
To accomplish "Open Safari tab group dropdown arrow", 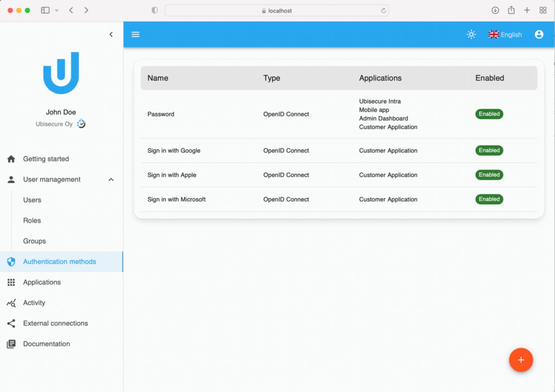I will [56, 10].
